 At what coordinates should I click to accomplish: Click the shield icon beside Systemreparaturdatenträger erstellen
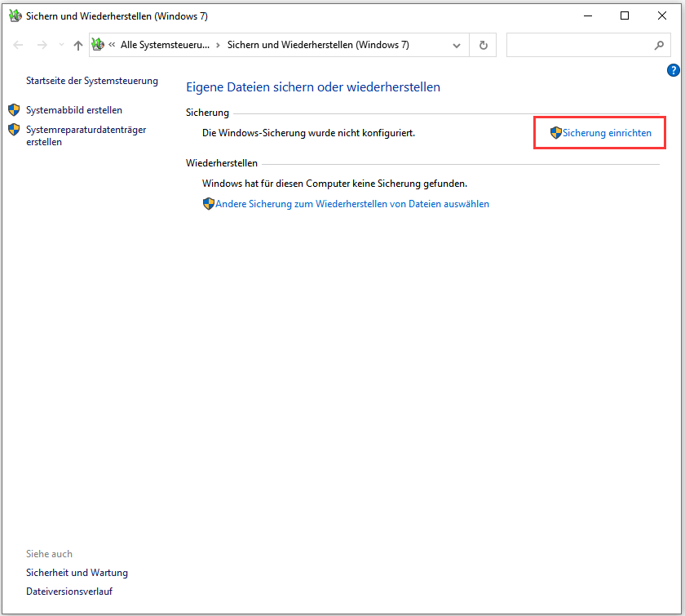click(x=14, y=129)
